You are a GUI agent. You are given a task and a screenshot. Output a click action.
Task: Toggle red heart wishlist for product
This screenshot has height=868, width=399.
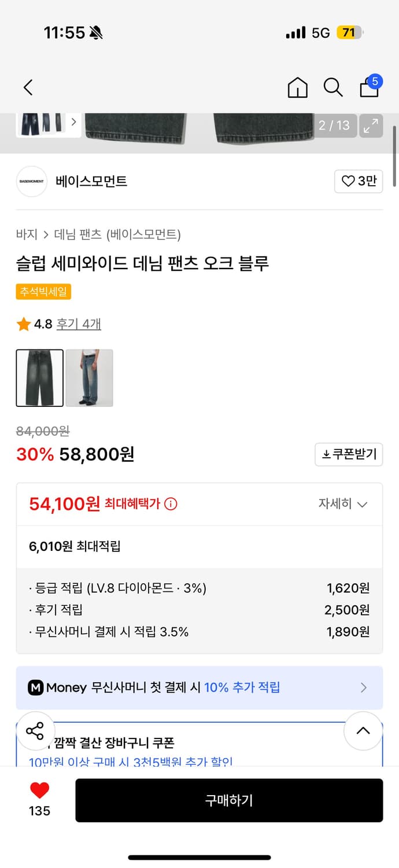(x=39, y=790)
